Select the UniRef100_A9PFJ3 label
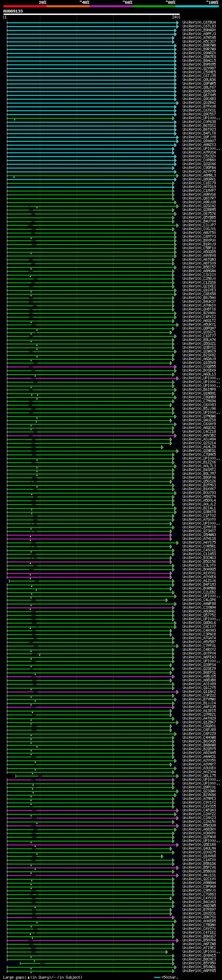 (199, 34)
